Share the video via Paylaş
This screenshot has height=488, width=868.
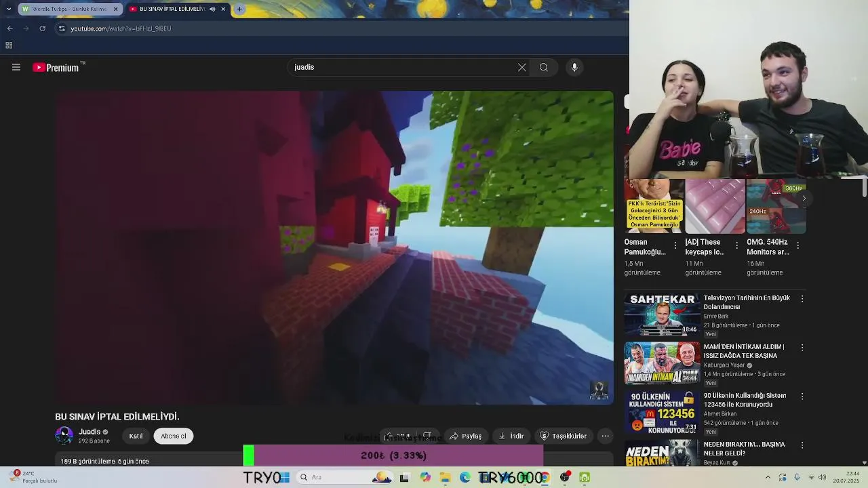click(x=465, y=436)
